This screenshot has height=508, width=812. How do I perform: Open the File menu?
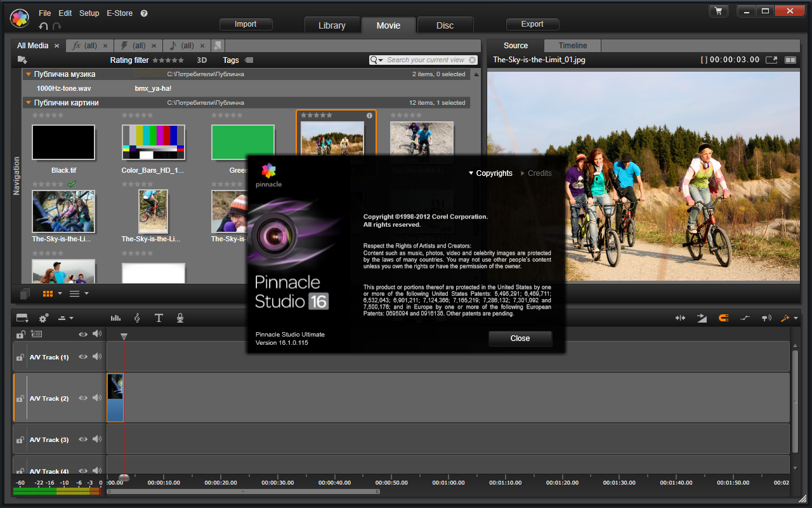point(44,13)
